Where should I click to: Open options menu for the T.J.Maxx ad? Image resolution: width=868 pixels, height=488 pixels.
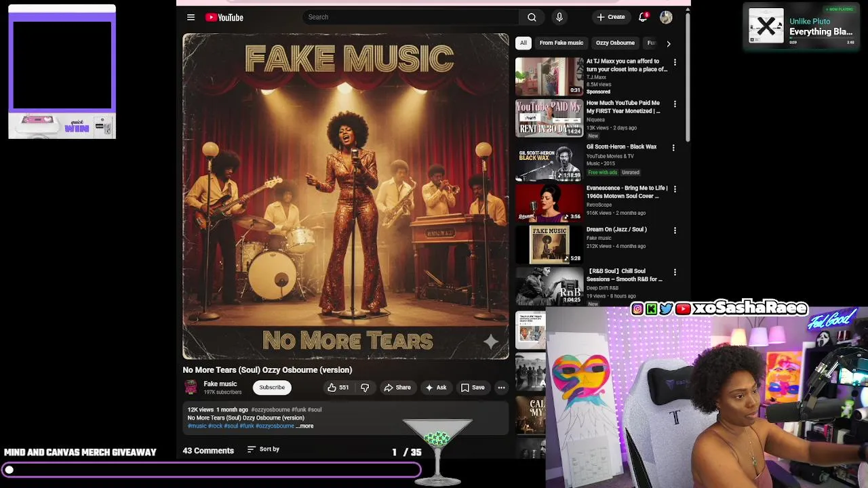point(674,62)
